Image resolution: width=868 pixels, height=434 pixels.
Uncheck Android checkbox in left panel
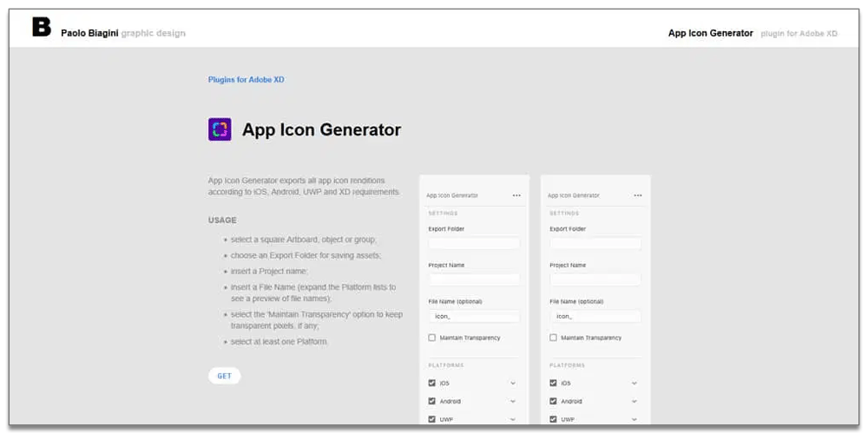click(x=431, y=401)
